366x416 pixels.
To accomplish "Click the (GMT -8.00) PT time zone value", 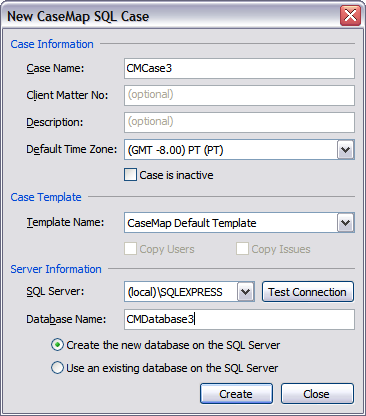I will pyautogui.click(x=175, y=150).
